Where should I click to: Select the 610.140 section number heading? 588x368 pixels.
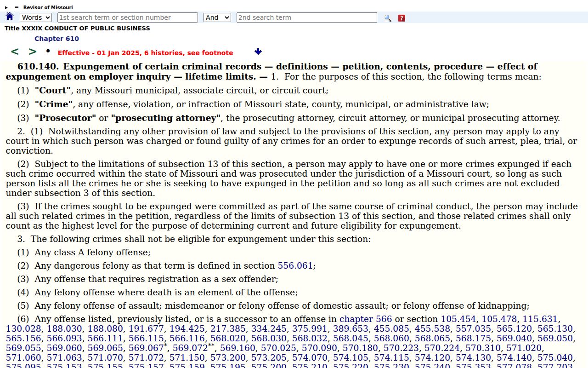pos(39,66)
